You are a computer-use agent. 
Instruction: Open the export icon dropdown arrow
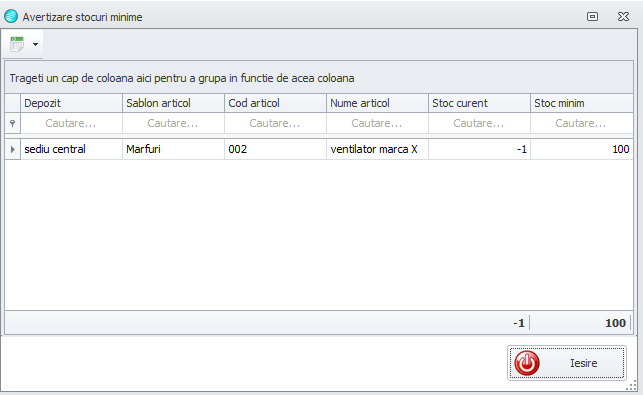tap(36, 44)
